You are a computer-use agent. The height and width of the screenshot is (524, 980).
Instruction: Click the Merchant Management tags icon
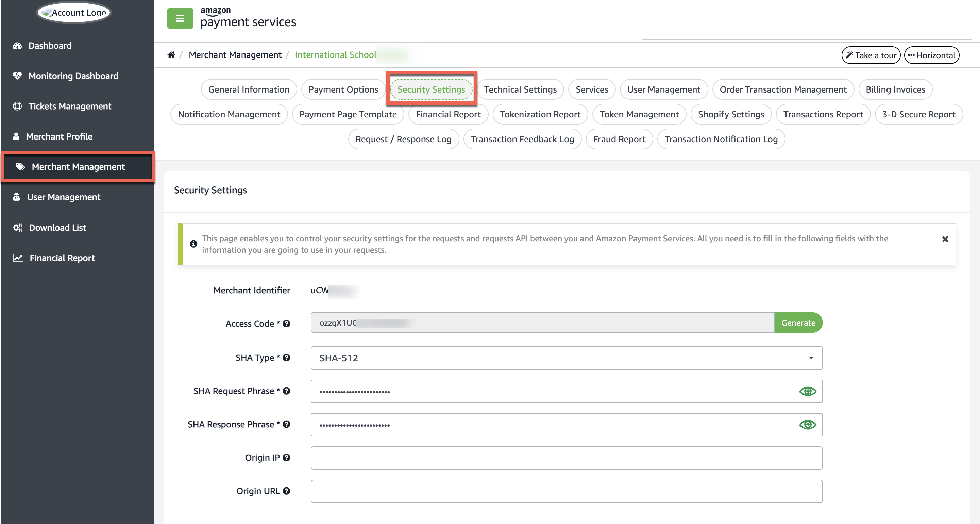[x=20, y=167]
